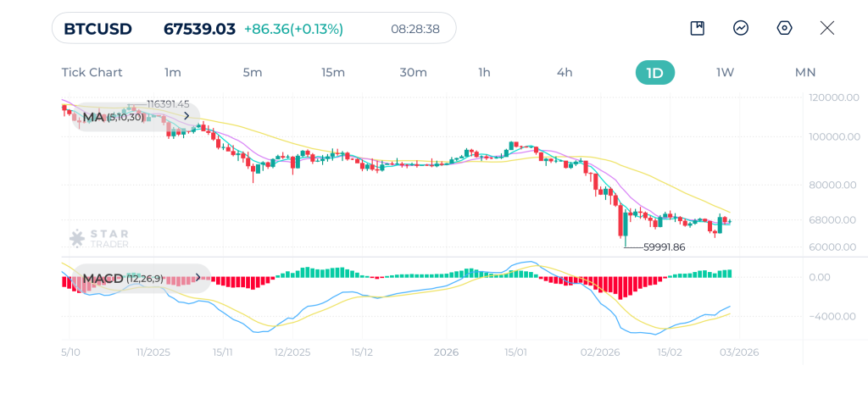Choose the 1W weekly timeframe
Image resolution: width=868 pixels, height=399 pixels.
[x=725, y=72]
